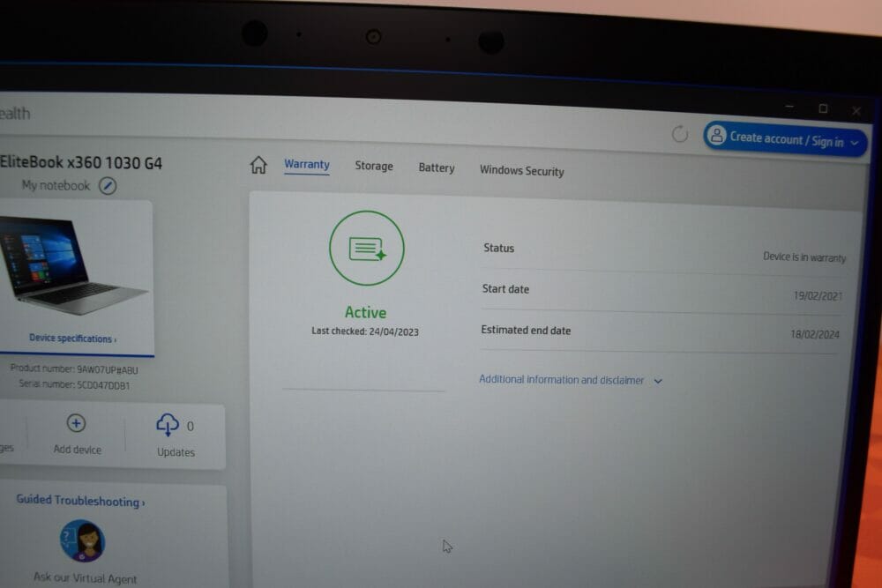The height and width of the screenshot is (588, 882).
Task: Click the My notebook name text
Action: tap(56, 185)
